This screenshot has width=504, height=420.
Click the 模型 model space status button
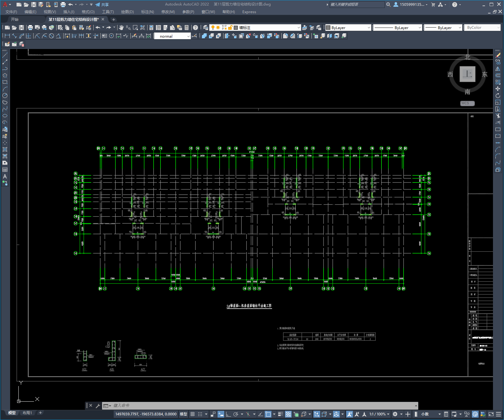pyautogui.click(x=184, y=414)
